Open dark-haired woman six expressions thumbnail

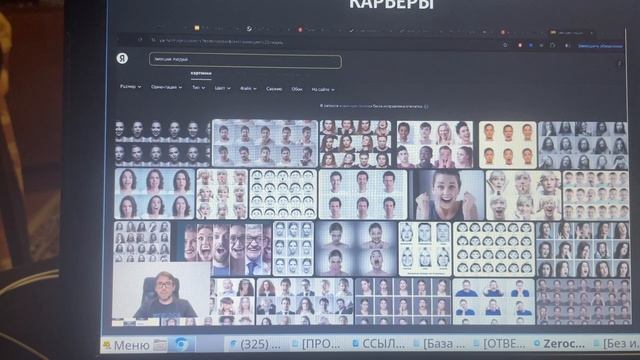(155, 193)
